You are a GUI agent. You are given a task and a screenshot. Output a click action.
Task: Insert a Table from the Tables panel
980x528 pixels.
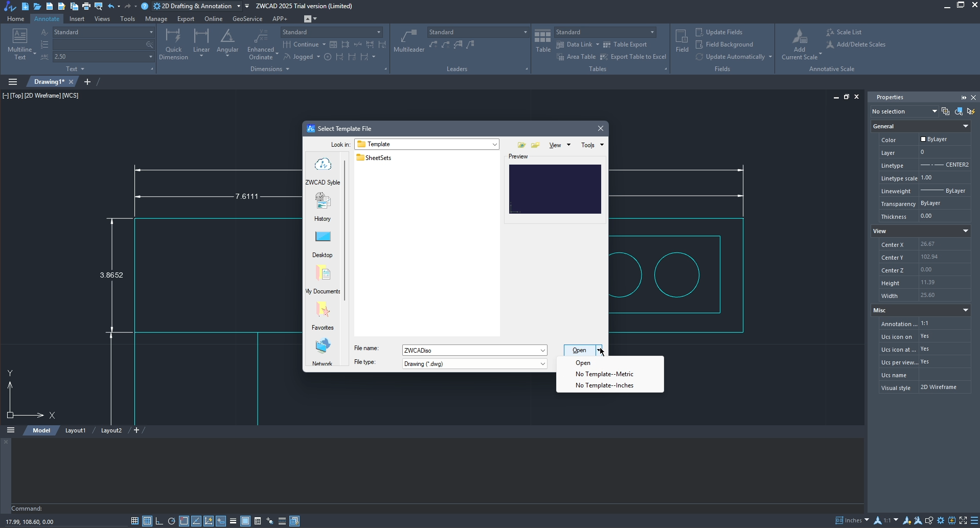[543, 41]
